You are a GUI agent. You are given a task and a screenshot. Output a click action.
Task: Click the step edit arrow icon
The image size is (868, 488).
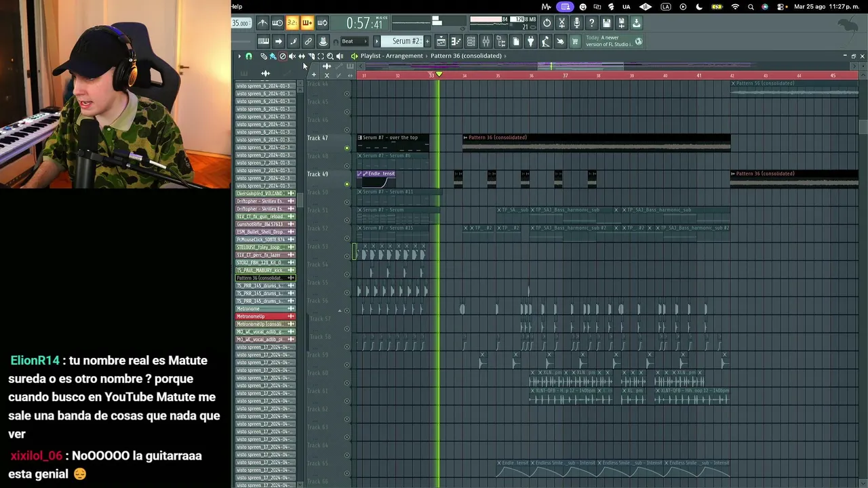(278, 41)
